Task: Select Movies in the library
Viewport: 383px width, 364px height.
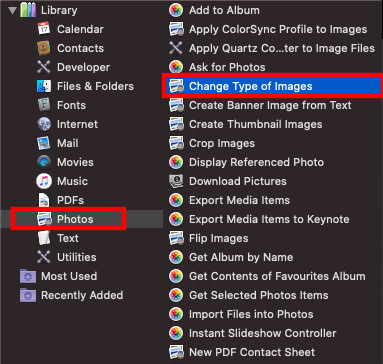Action: pos(75,162)
